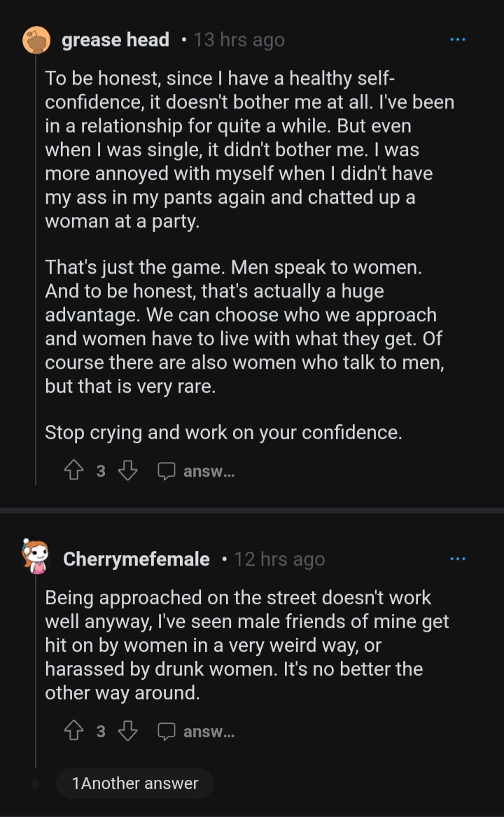This screenshot has height=817, width=504.
Task: Collapse Cherrymefemale's comment thread line
Action: pos(36,671)
